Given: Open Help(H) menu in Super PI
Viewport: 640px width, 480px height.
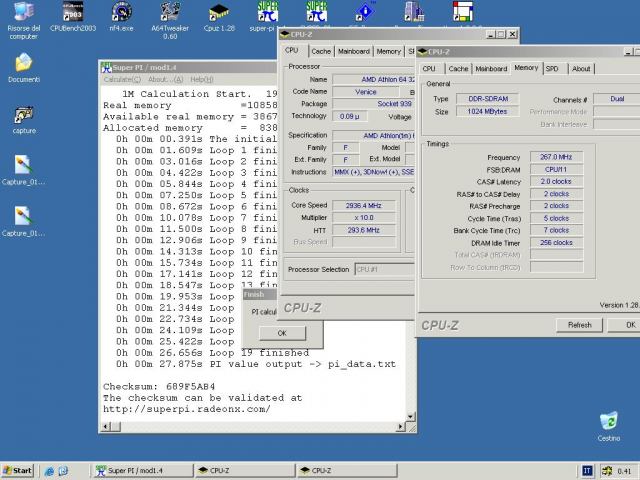Looking at the screenshot, I should (202, 80).
